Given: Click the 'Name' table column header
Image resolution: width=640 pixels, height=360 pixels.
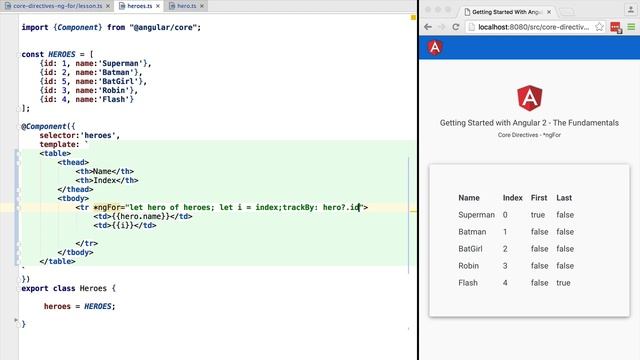Looking at the screenshot, I should click(469, 198).
